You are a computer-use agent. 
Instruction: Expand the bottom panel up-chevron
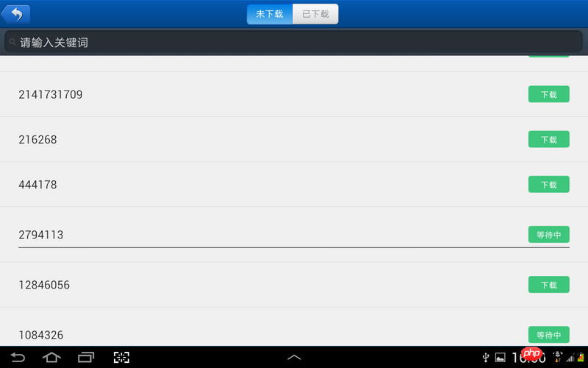click(x=294, y=357)
